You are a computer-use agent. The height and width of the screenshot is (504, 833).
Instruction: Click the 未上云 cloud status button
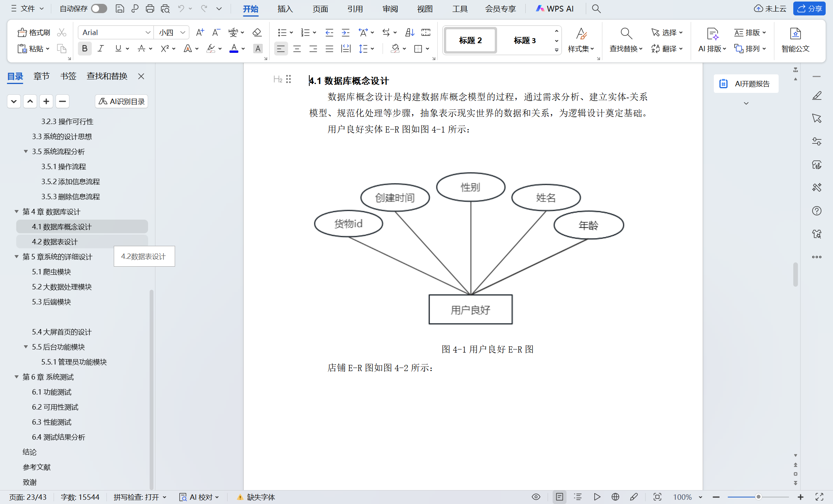770,8
